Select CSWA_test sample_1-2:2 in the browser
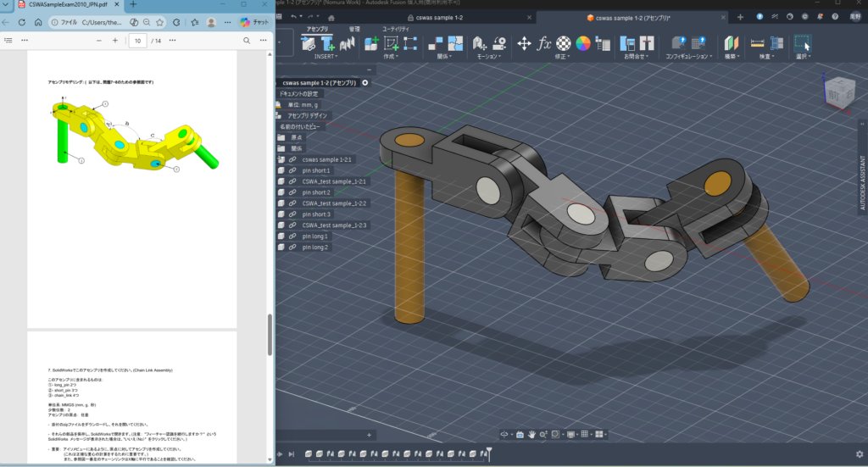This screenshot has height=467, width=868. [334, 203]
